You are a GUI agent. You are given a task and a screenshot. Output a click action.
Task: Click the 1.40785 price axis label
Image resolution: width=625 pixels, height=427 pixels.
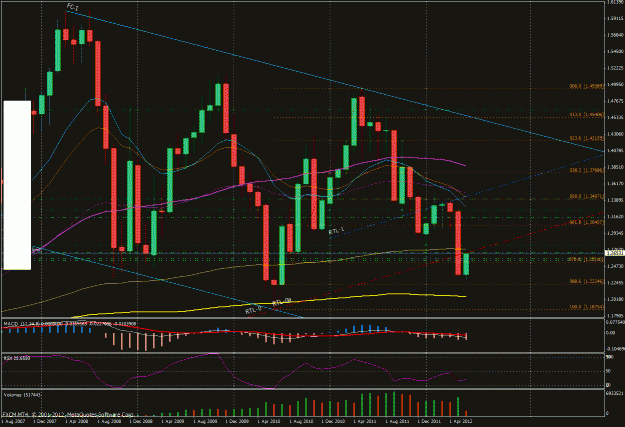[615, 151]
